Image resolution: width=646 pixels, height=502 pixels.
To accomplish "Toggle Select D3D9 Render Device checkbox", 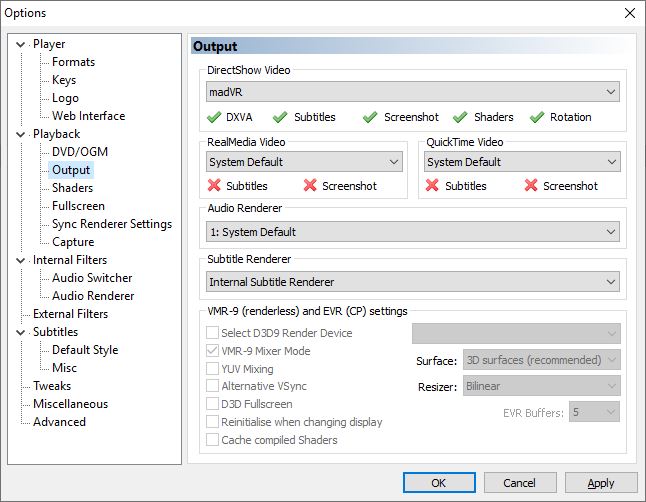I will 212,332.
